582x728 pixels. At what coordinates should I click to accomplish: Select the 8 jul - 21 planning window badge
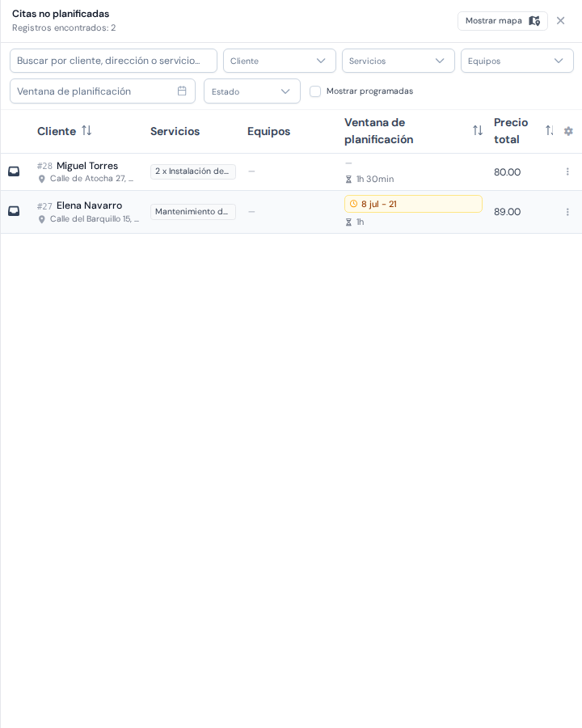[413, 204]
